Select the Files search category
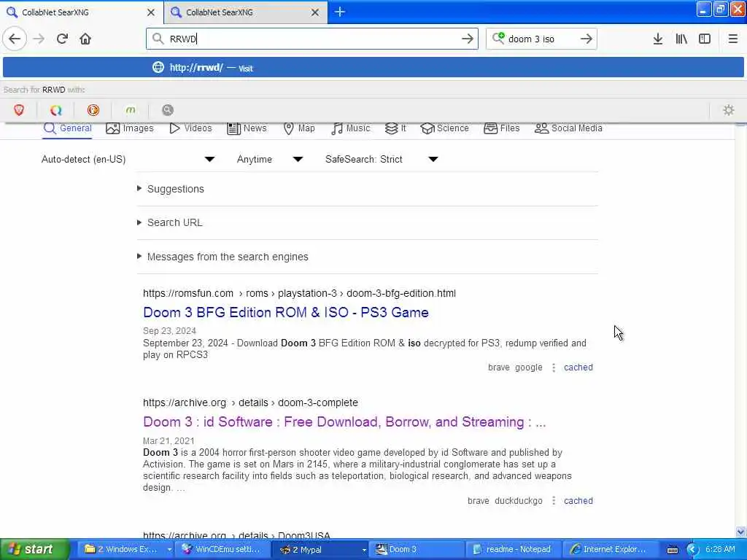 pos(502,128)
